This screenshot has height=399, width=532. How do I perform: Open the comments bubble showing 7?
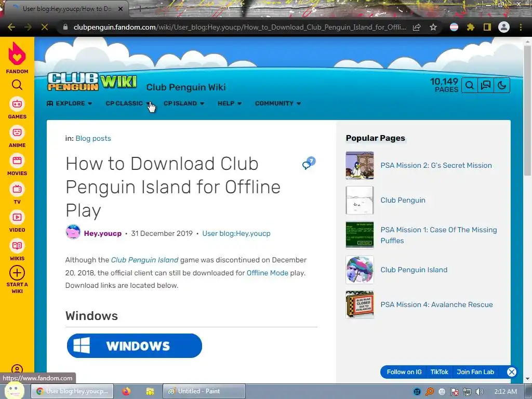pos(309,164)
